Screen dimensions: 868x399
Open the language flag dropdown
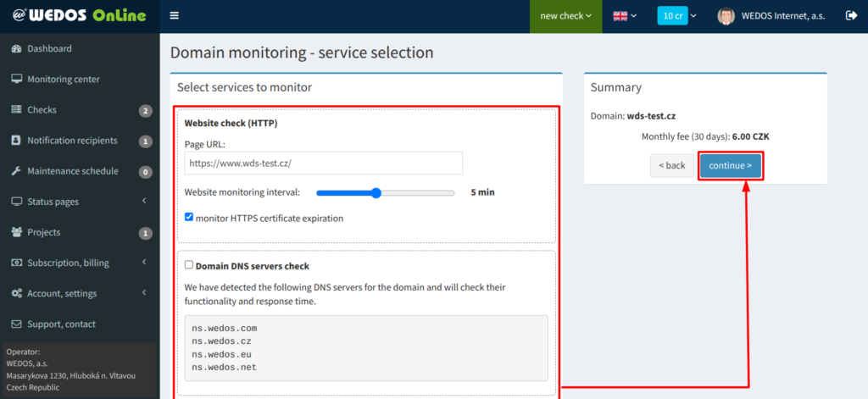pyautogui.click(x=626, y=16)
